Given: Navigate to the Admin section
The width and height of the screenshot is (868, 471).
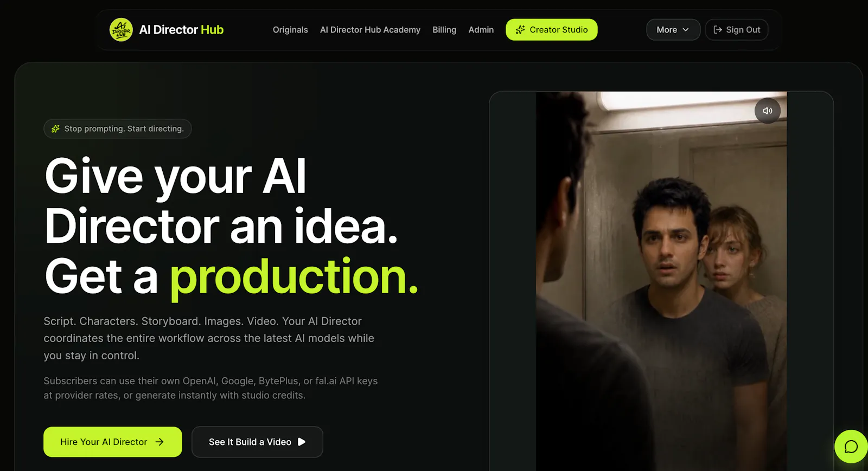Looking at the screenshot, I should 481,30.
